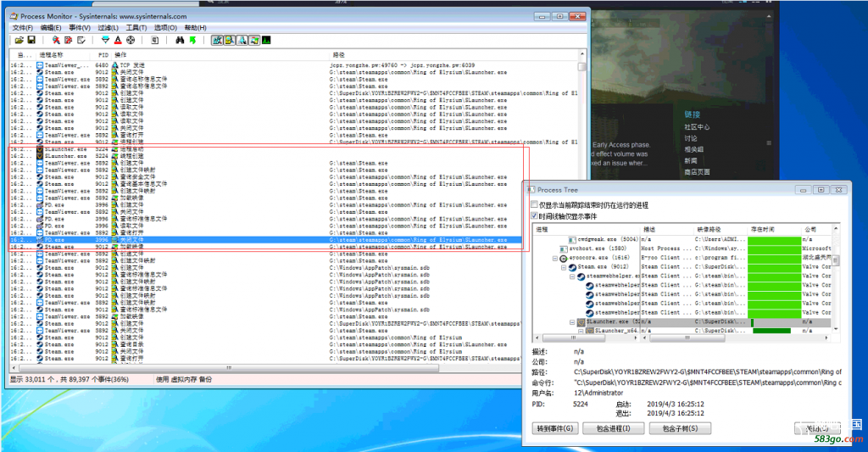
Task: Click the Open file toolbar icon
Action: 19,41
